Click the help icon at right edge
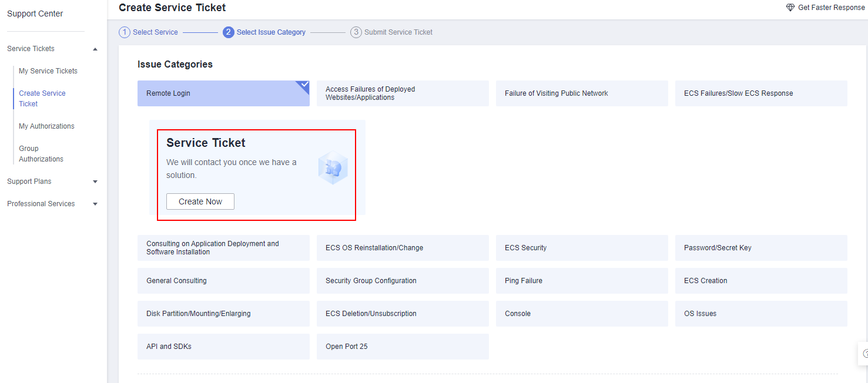The image size is (868, 383). pos(864,354)
